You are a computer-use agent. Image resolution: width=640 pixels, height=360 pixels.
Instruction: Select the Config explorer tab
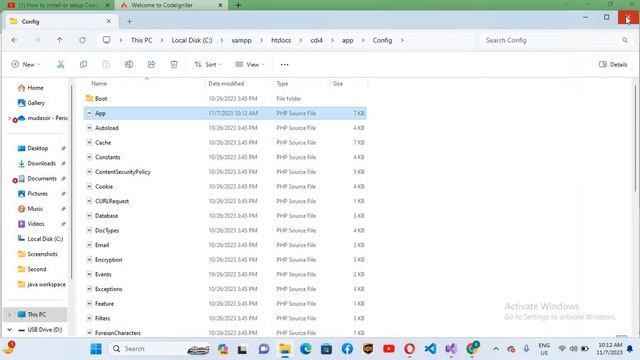[60, 21]
